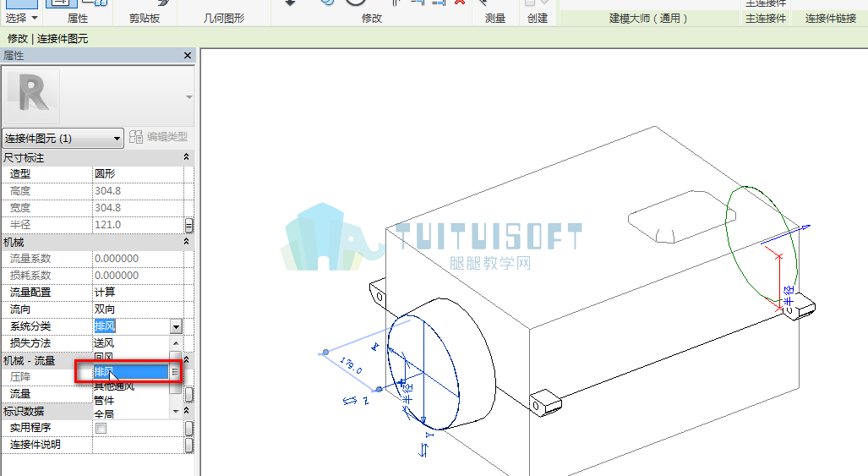The height and width of the screenshot is (476, 868).
Task: Click the 压降 property label
Action: 20,377
